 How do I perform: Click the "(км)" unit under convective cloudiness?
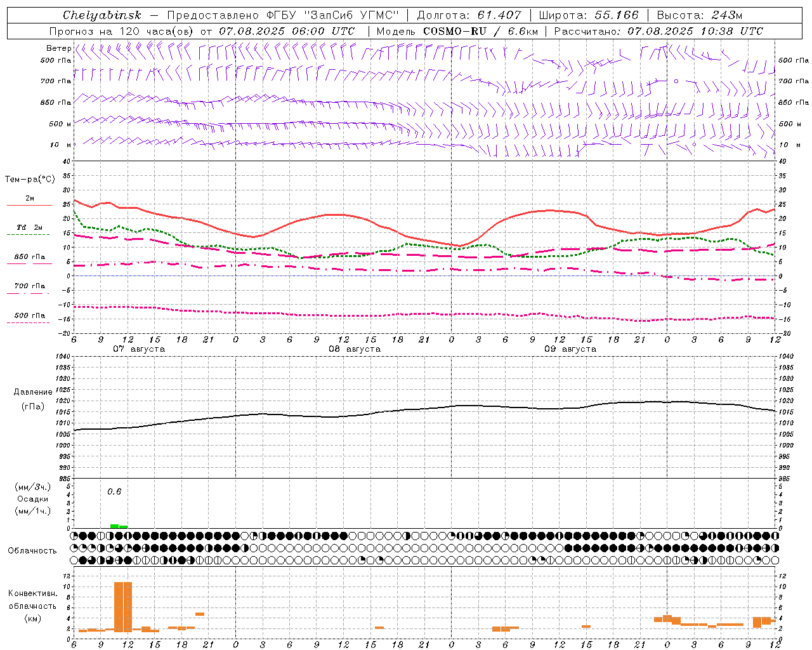pyautogui.click(x=33, y=618)
